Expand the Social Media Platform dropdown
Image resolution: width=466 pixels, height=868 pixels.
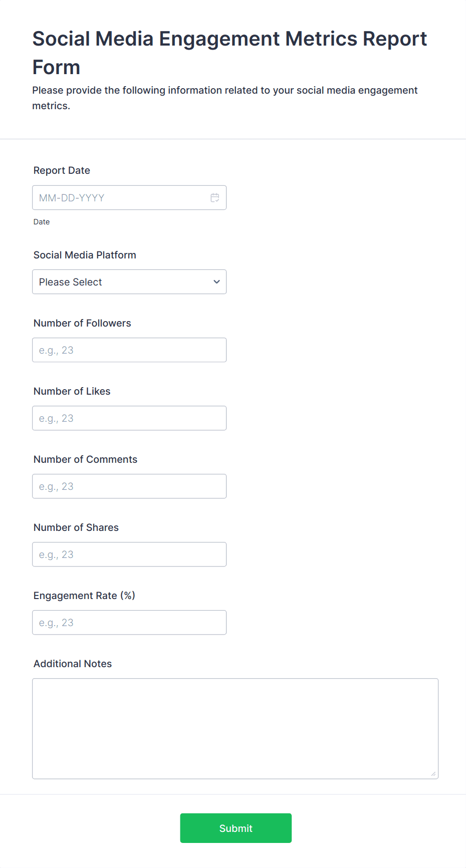pyautogui.click(x=129, y=282)
